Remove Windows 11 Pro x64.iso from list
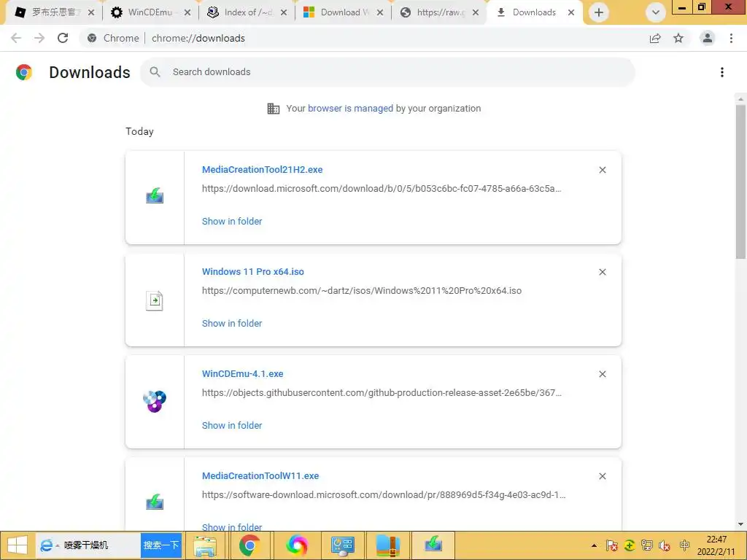This screenshot has height=560, width=747. click(x=602, y=272)
